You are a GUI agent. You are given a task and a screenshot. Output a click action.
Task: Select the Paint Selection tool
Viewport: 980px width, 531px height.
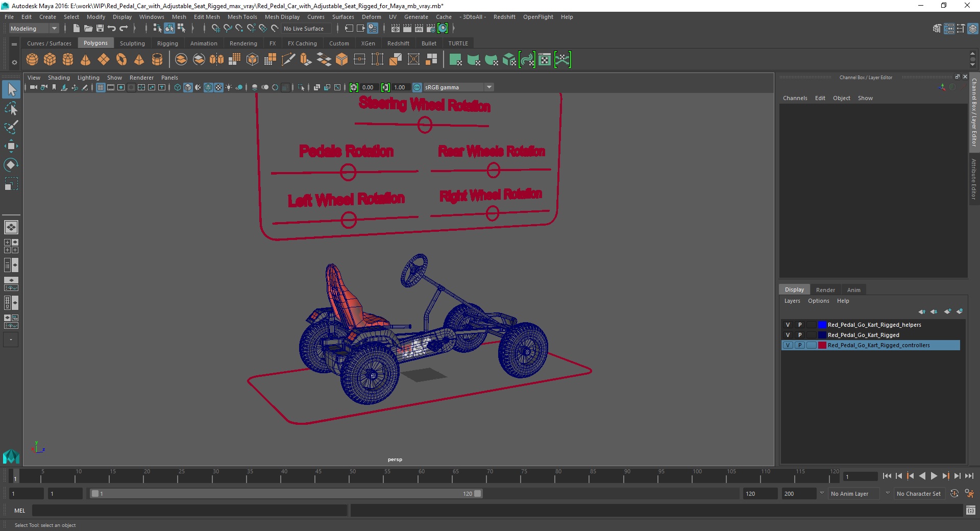click(x=11, y=127)
